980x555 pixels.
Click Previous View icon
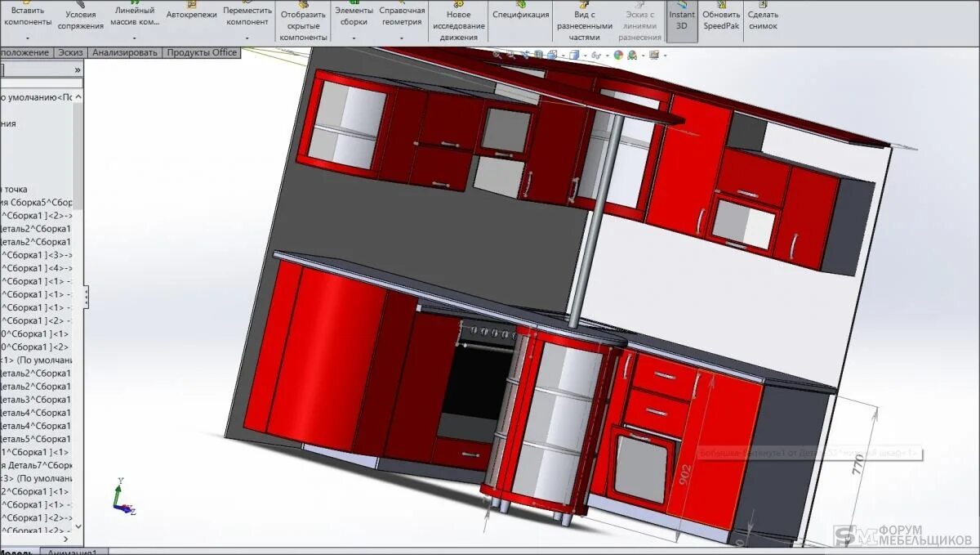pos(525,55)
